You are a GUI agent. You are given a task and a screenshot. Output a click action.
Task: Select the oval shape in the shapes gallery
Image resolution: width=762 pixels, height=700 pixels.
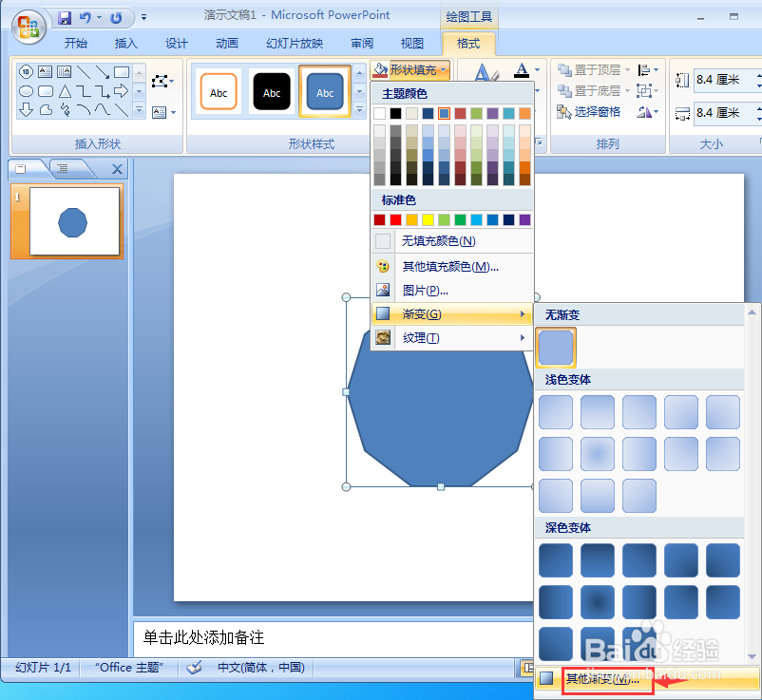[x=27, y=91]
